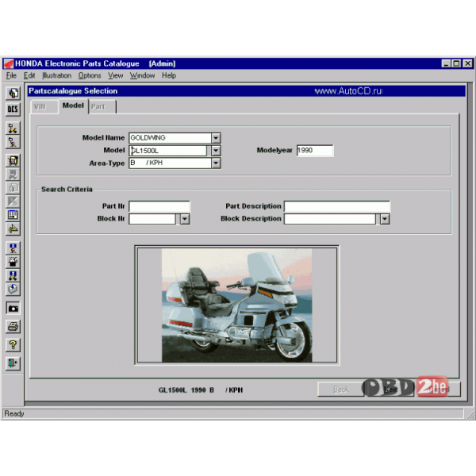Open the blue-topped grid table icon
Screen dimensions: 476x476
[13, 215]
